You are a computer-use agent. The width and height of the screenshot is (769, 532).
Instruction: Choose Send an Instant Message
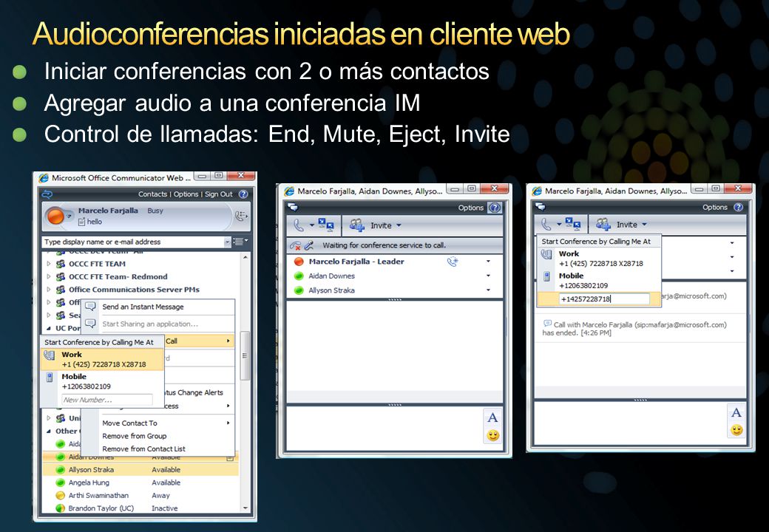[158, 307]
